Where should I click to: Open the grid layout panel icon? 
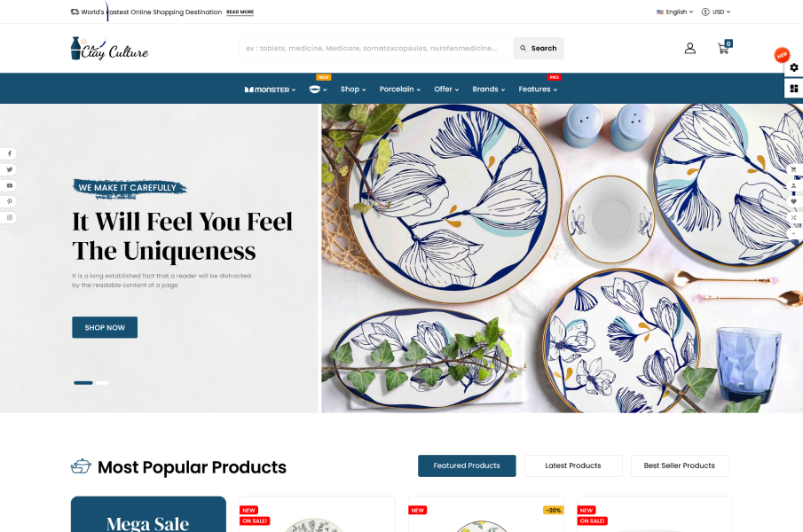coord(794,89)
